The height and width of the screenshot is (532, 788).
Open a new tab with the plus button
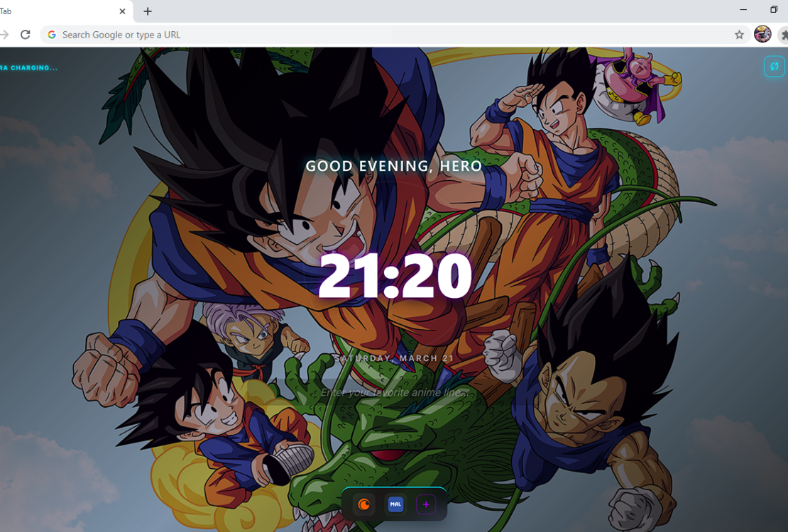(x=148, y=11)
